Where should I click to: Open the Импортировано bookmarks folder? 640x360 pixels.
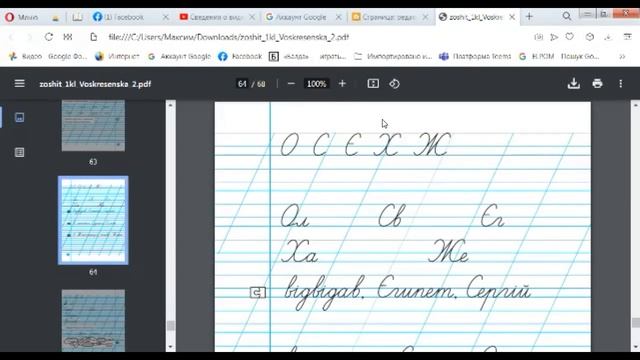393,56
